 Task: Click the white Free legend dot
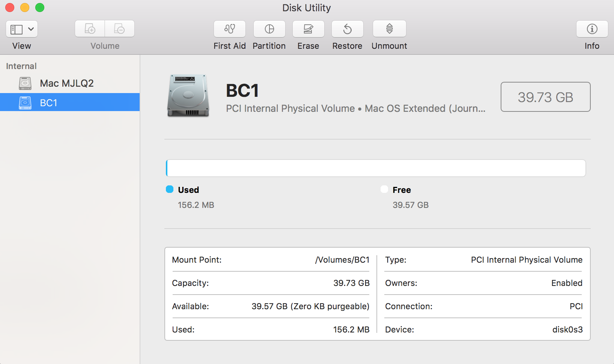[384, 189]
